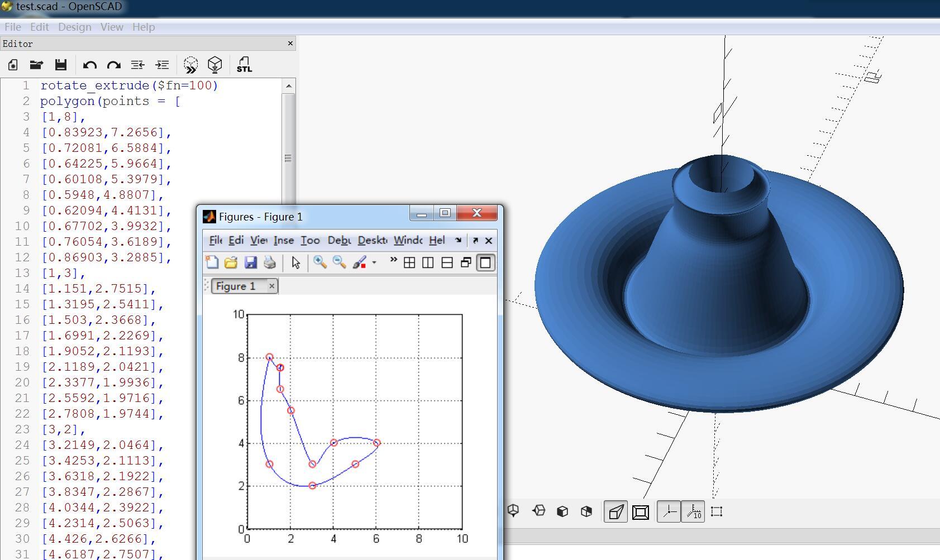This screenshot has height=560, width=940.
Task: Click the Preview render icon in OpenSCAD toolbar
Action: click(x=191, y=65)
